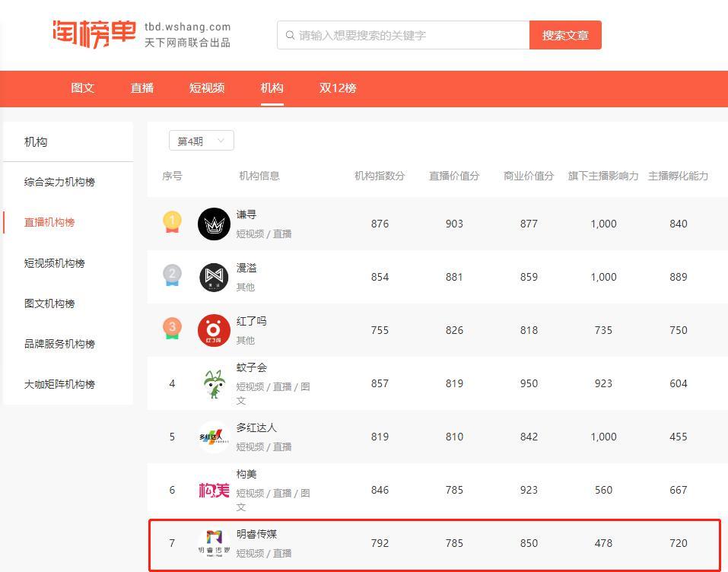Open the 蚊子会 agency name
This screenshot has width=728, height=572.
pyautogui.click(x=252, y=367)
